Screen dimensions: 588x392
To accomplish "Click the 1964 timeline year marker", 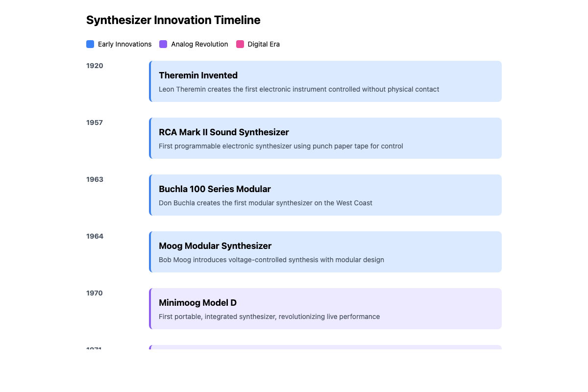I will click(95, 236).
